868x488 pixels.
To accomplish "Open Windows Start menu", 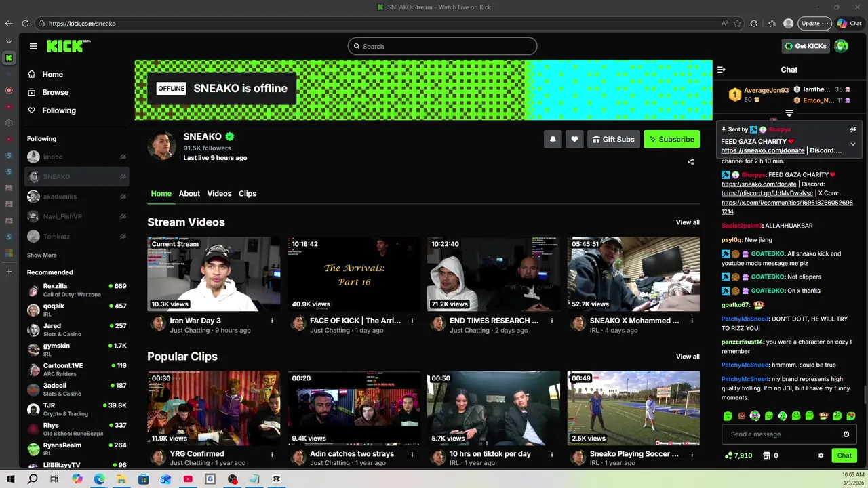I will pyautogui.click(x=11, y=479).
